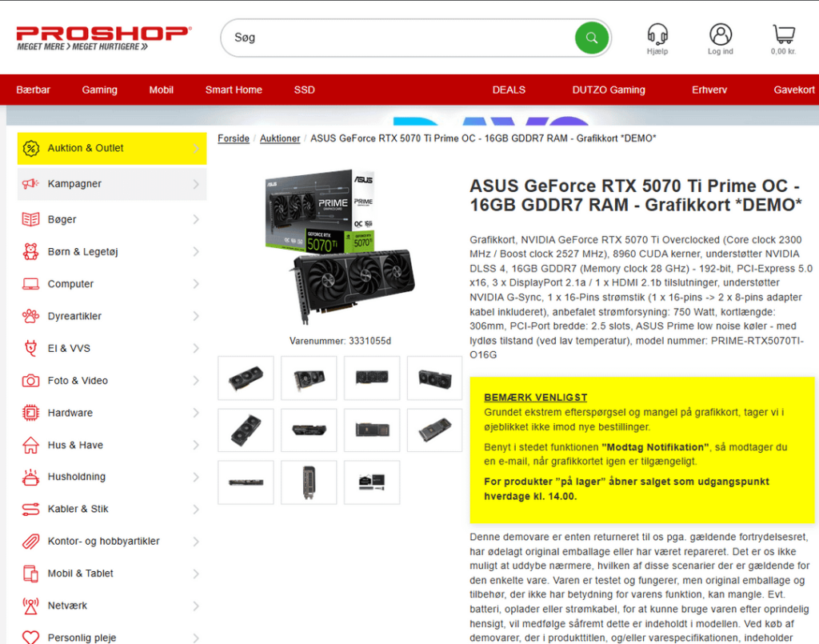Click the Netværk antenna icon
The image size is (819, 644).
(31, 606)
